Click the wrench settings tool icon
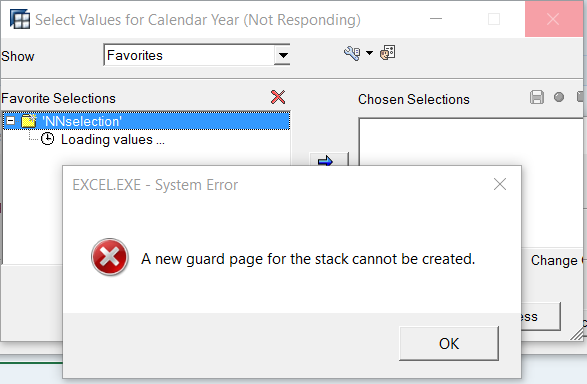Viewport: 587px width, 384px height. [352, 53]
